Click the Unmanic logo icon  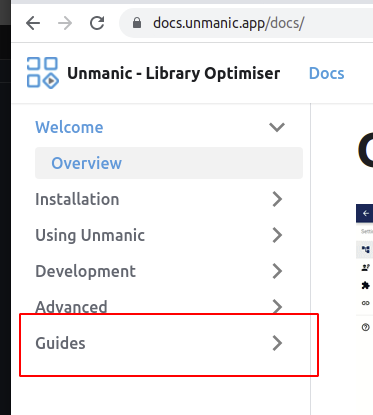click(43, 73)
